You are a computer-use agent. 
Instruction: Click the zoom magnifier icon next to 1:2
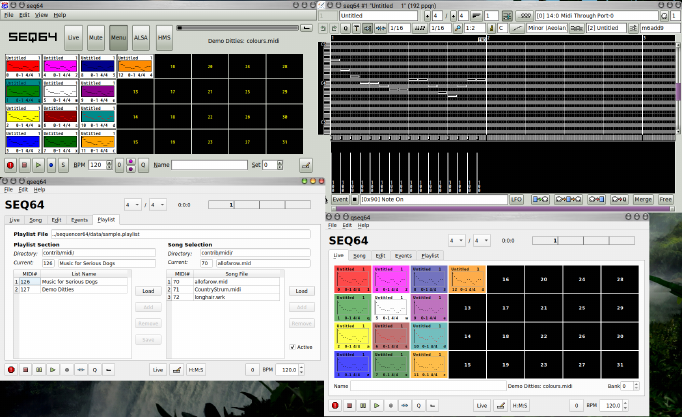pyautogui.click(x=457, y=28)
